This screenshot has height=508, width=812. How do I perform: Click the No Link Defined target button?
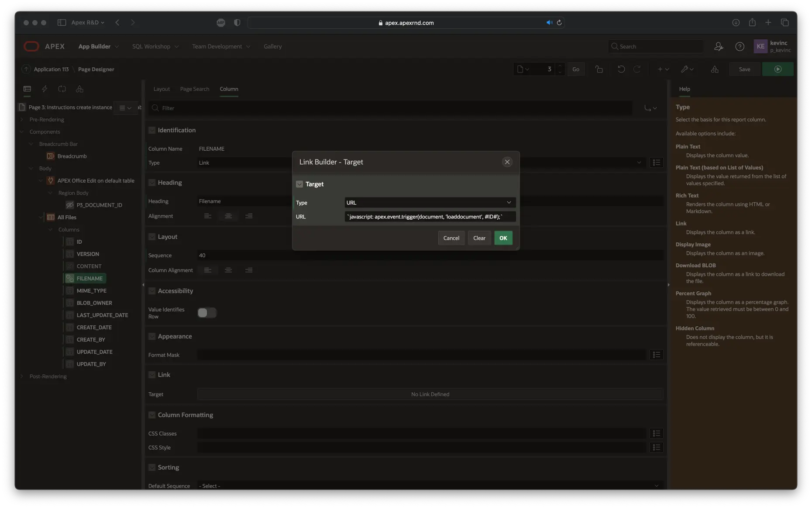click(x=430, y=394)
